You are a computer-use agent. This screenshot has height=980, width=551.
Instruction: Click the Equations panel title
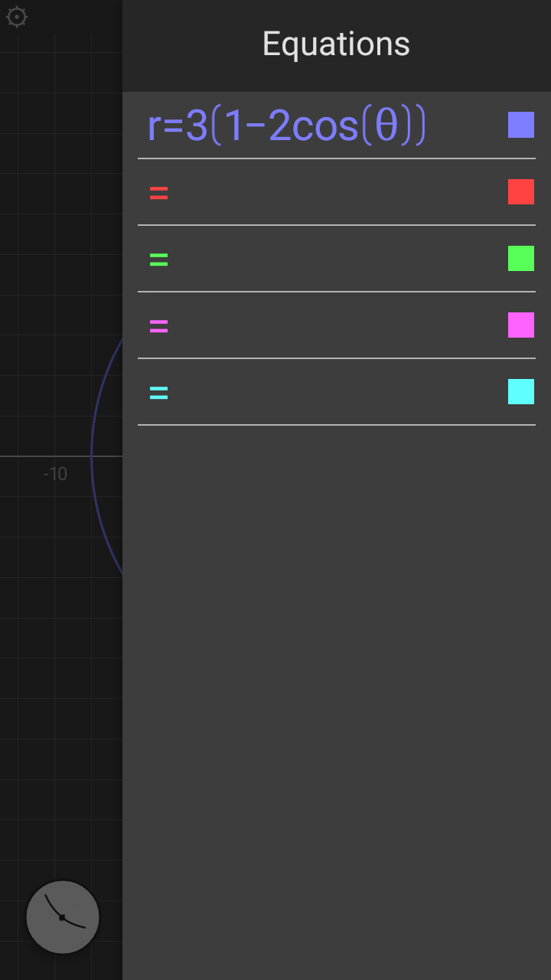point(336,44)
